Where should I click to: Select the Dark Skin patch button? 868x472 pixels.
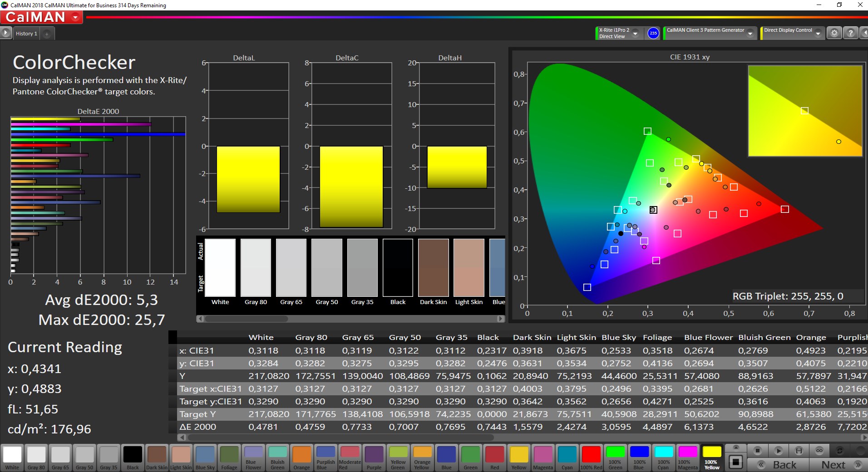157,457
